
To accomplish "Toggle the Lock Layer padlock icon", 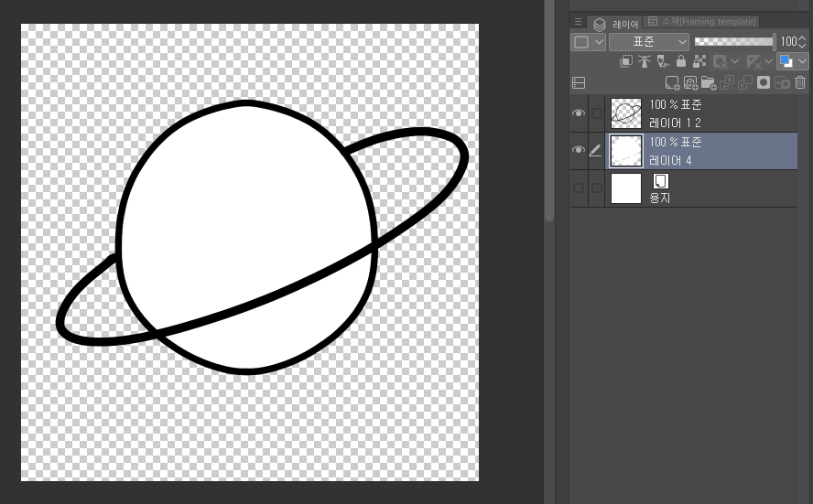I will coord(681,61).
